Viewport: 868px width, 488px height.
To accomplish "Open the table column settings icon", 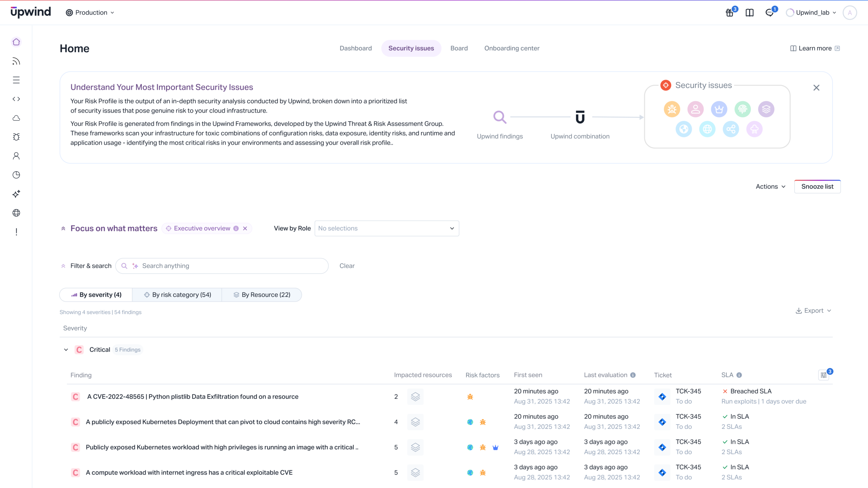I will [824, 375].
